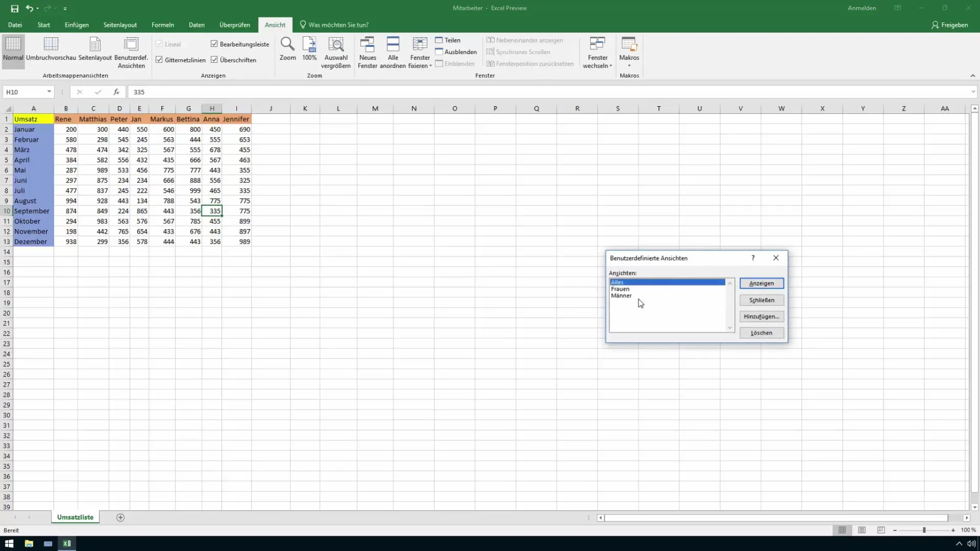The height and width of the screenshot is (551, 980).
Task: Click the insert function fx icon
Action: point(116,92)
